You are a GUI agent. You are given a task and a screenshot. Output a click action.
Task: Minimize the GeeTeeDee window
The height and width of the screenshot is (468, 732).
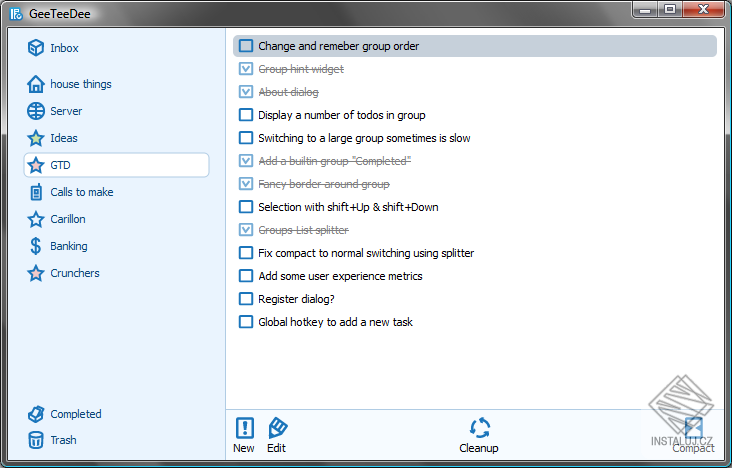(x=646, y=9)
